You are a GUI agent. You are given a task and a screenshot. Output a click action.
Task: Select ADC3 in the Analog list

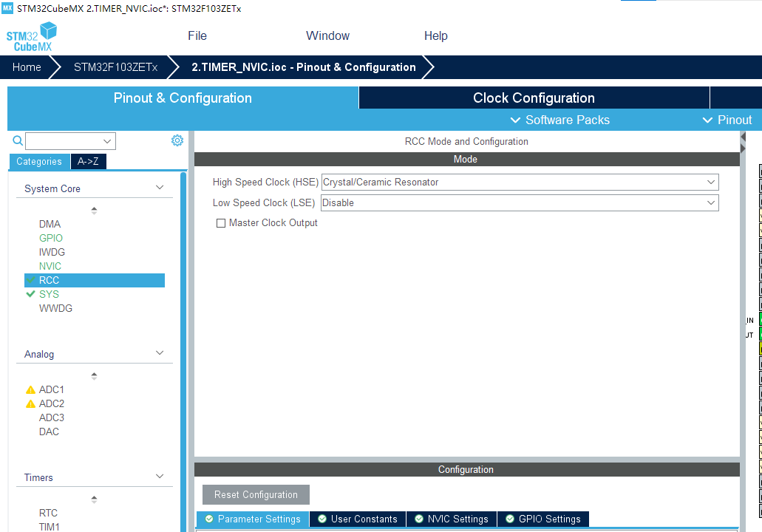[52, 417]
